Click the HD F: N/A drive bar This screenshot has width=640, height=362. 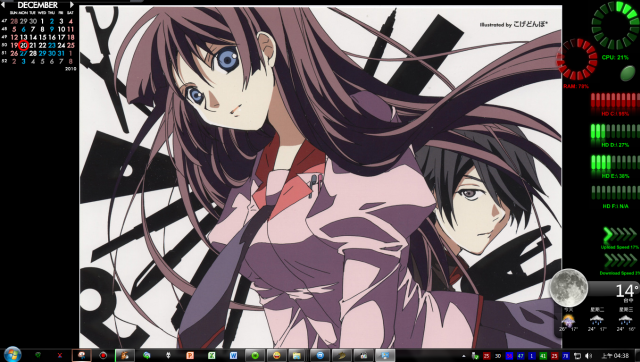pyautogui.click(x=616, y=193)
